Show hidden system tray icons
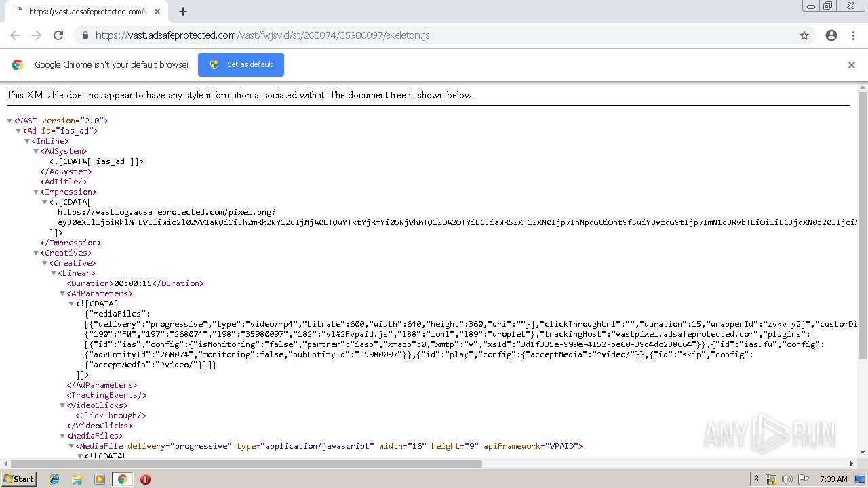868x488 pixels. click(756, 479)
